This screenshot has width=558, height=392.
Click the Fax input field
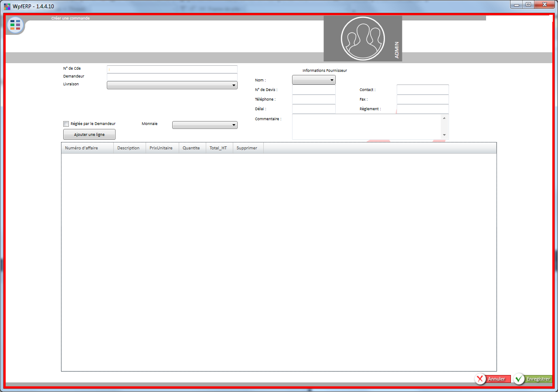coord(423,99)
